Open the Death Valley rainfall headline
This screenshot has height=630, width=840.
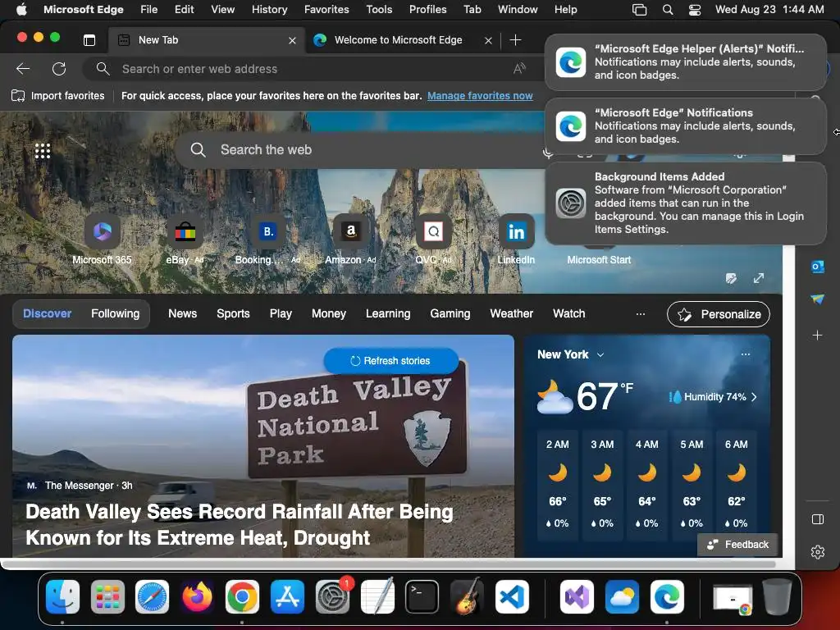coord(240,524)
